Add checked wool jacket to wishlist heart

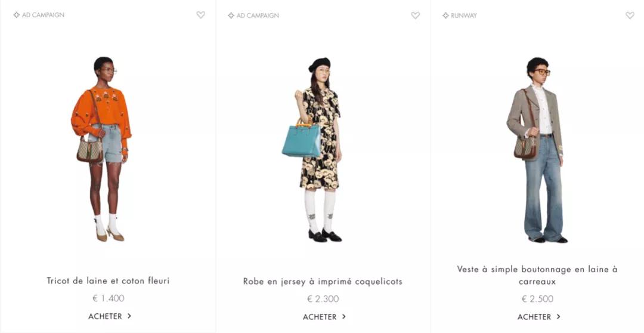click(x=630, y=15)
